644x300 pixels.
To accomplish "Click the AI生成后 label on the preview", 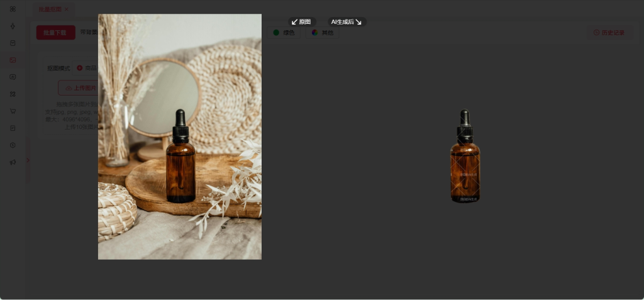I will [x=346, y=22].
